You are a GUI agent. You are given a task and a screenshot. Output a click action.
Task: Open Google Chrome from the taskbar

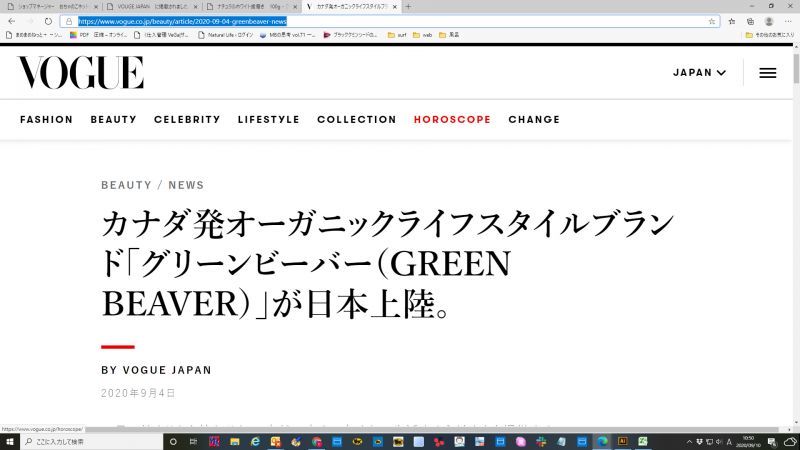(316, 441)
